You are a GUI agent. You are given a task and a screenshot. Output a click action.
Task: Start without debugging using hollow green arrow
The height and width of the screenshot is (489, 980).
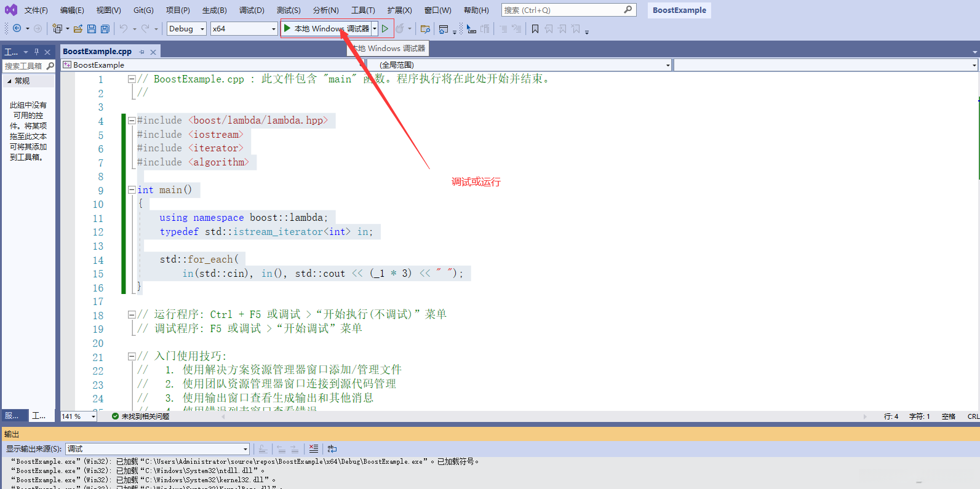[x=385, y=28]
